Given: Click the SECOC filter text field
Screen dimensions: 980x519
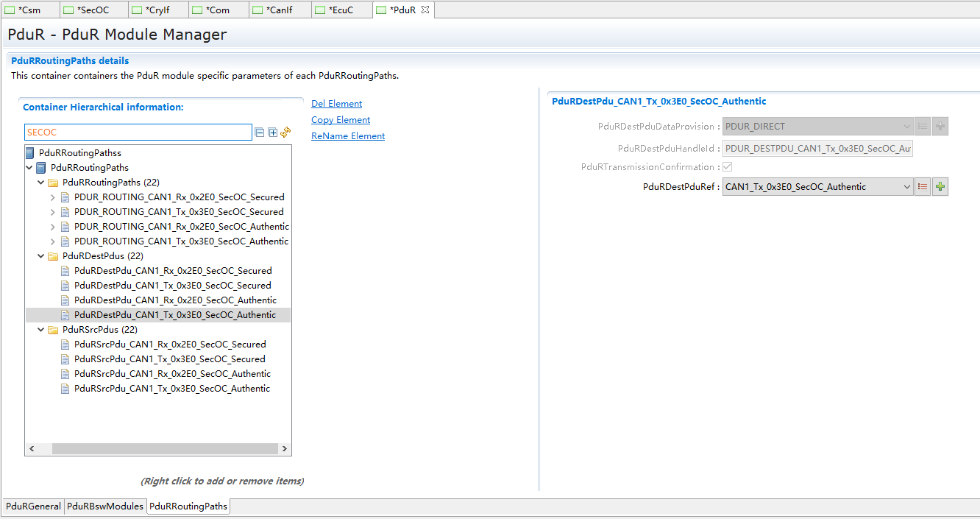Looking at the screenshot, I should pos(138,133).
